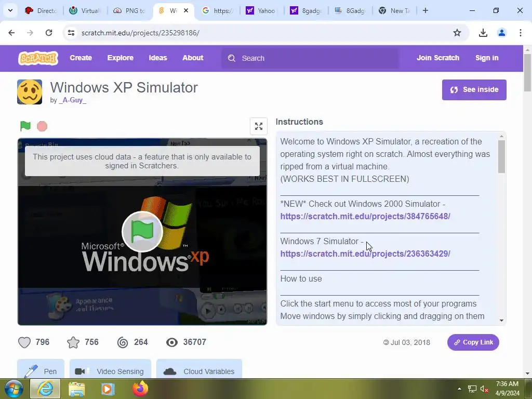Open project author avatar
Viewport: 532px width, 399px height.
pos(30,92)
